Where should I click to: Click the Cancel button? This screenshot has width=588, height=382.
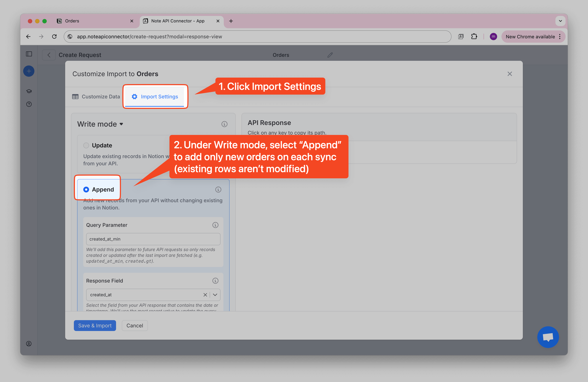134,326
